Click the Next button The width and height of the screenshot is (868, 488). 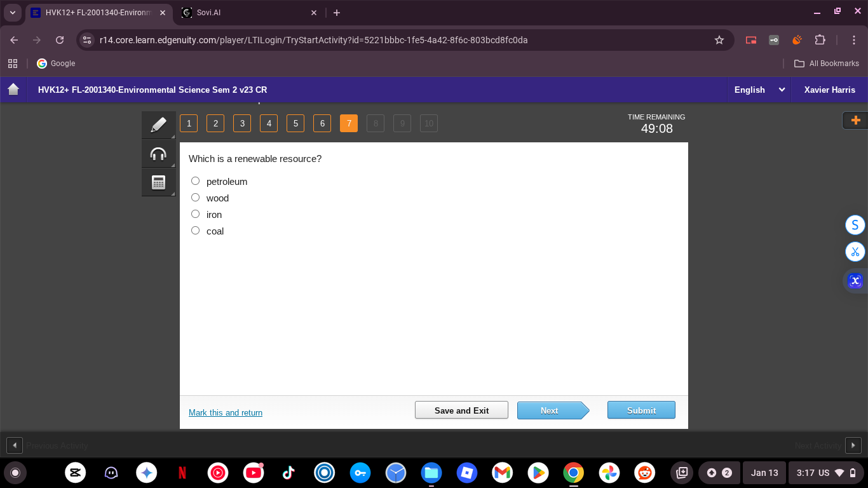click(550, 410)
